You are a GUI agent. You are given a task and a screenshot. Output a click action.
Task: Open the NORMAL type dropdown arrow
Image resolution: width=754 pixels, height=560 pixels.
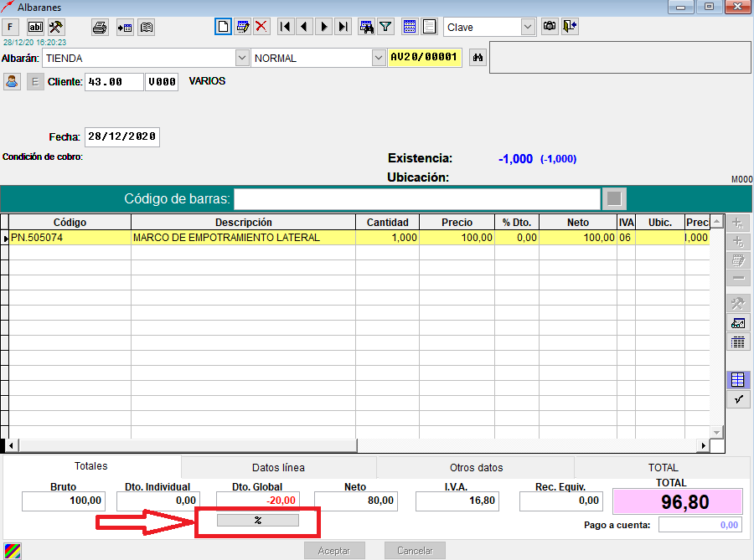[379, 58]
